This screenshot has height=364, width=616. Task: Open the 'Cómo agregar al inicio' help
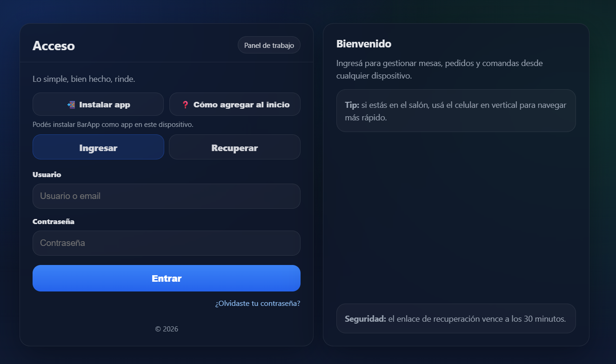234,104
